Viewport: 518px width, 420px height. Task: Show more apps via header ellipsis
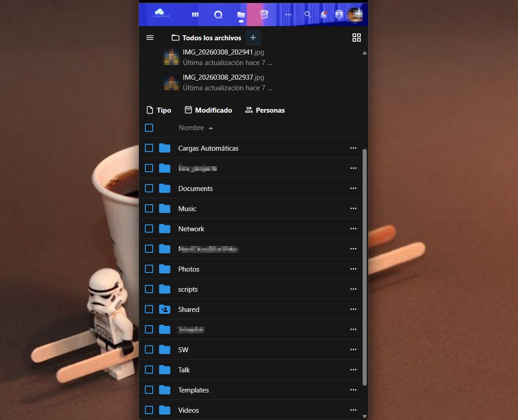(x=288, y=15)
